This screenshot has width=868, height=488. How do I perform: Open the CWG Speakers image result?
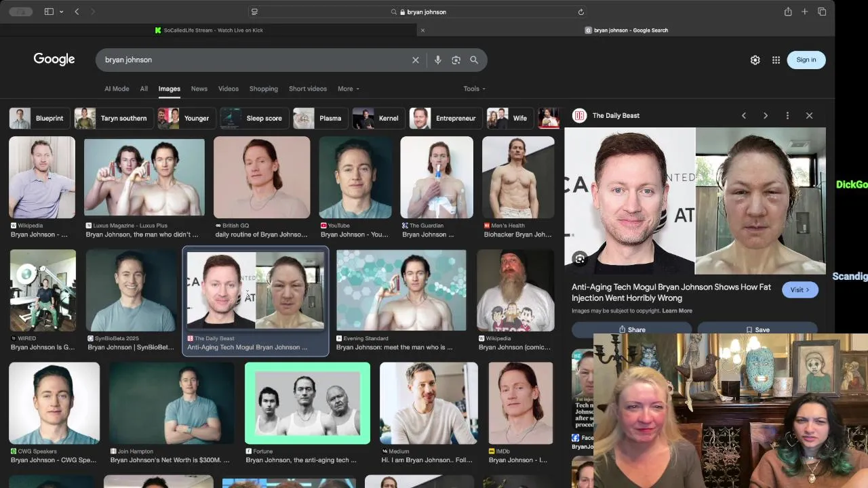tap(54, 403)
